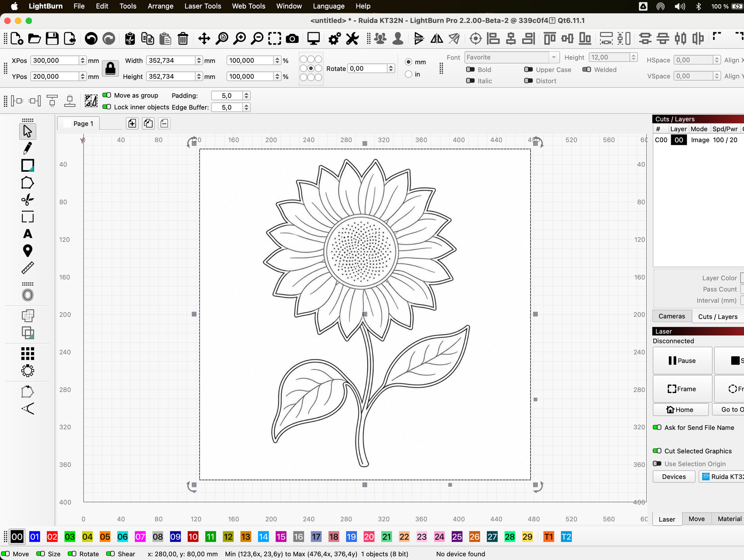Toggle Lock inner objects switch
This screenshot has width=744, height=560.
(107, 107)
